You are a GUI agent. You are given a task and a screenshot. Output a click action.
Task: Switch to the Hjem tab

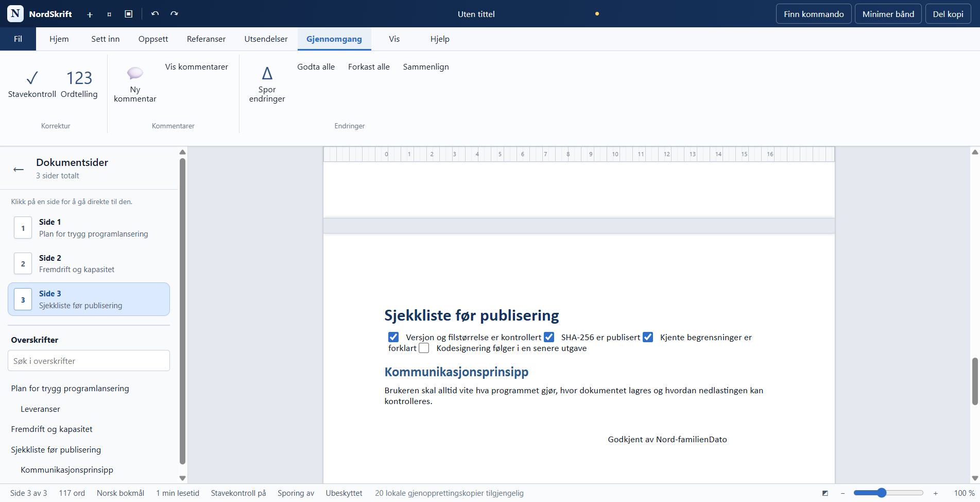click(x=59, y=39)
